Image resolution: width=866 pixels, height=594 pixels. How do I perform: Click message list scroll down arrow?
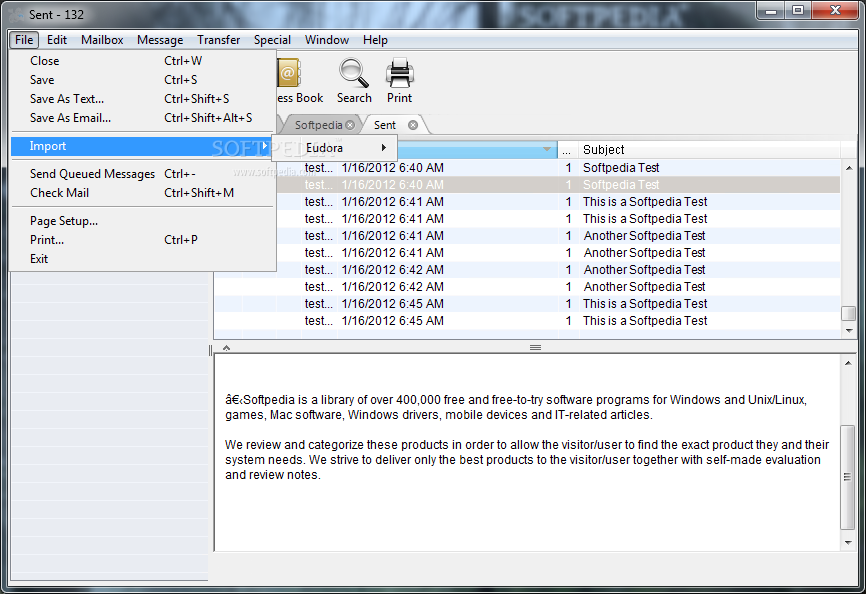coord(849,331)
